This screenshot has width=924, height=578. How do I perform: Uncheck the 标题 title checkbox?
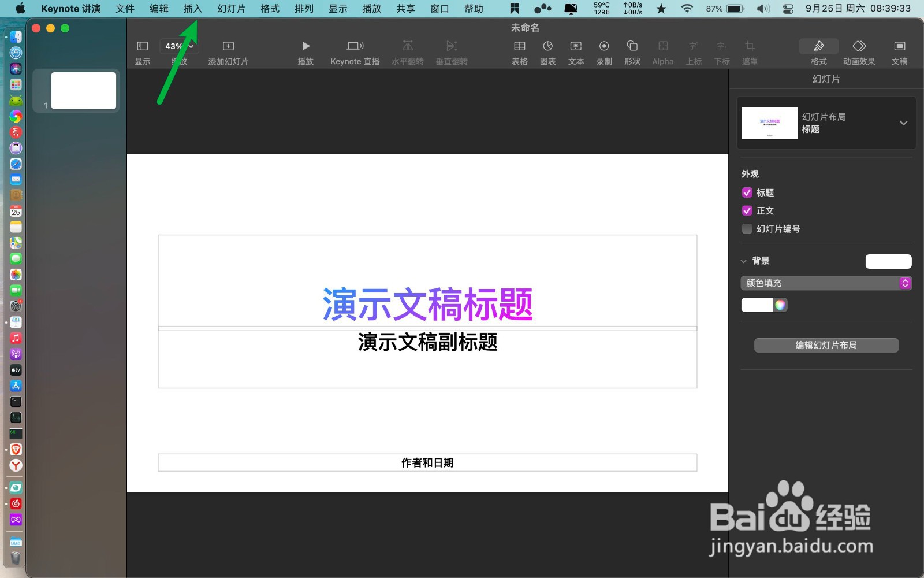point(747,192)
